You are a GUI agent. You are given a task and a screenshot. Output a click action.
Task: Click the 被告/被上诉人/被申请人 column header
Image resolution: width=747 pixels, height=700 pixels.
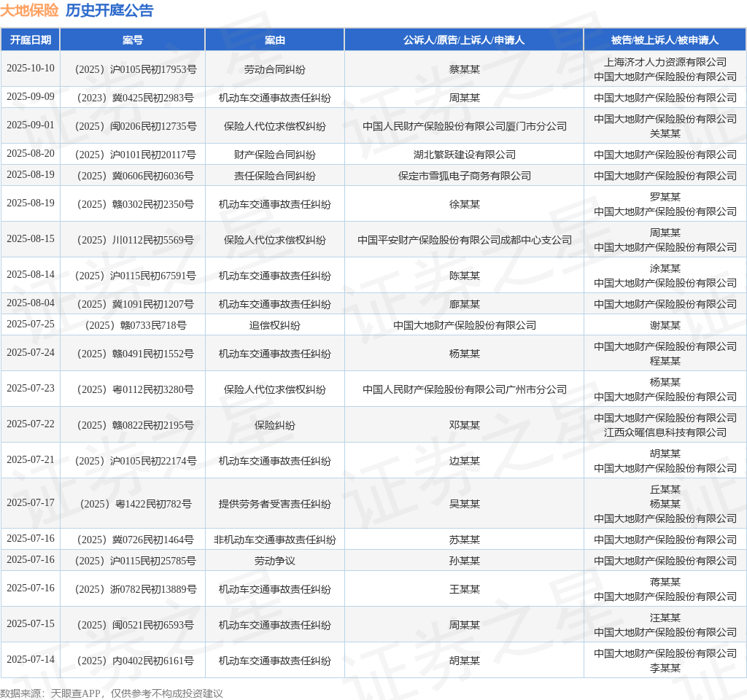click(x=665, y=40)
